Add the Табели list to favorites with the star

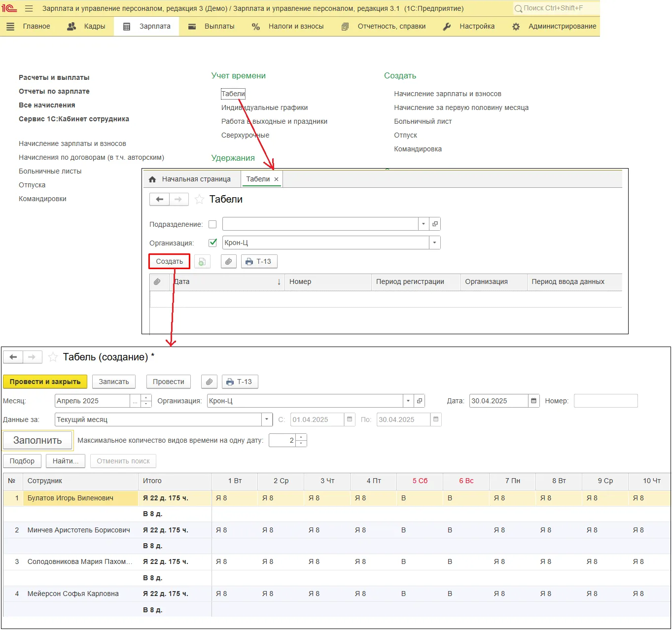click(199, 199)
